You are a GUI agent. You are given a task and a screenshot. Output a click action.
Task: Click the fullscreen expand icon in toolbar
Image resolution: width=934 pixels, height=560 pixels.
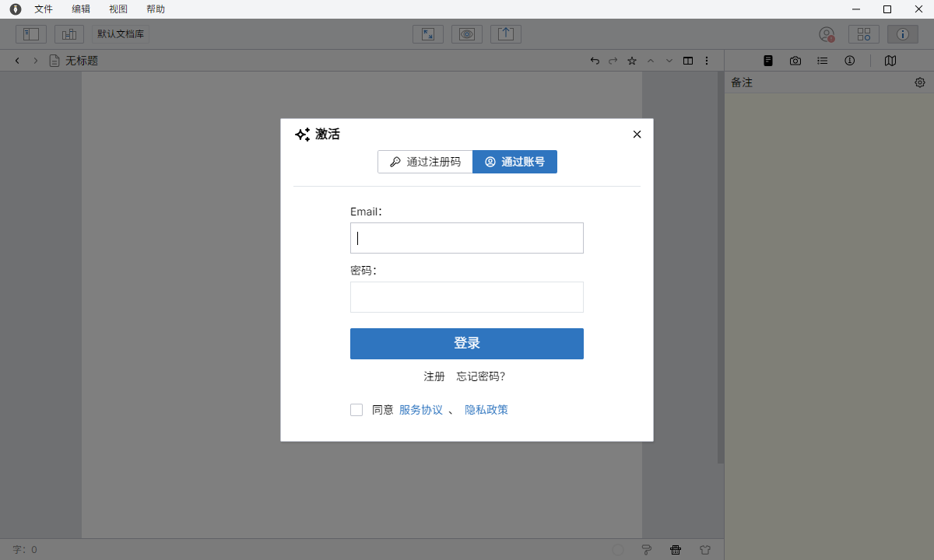point(428,34)
